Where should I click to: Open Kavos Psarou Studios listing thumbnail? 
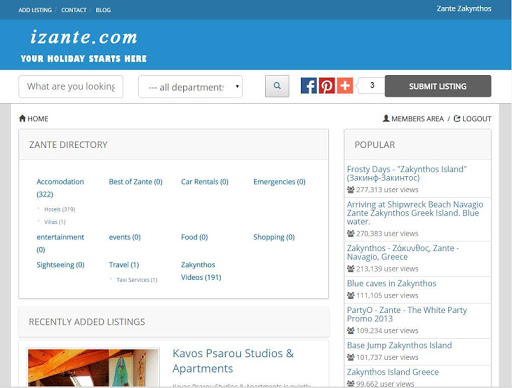(x=93, y=368)
